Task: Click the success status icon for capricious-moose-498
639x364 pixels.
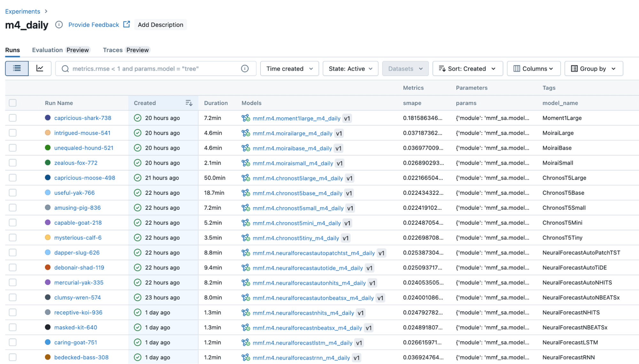Action: coord(137,178)
